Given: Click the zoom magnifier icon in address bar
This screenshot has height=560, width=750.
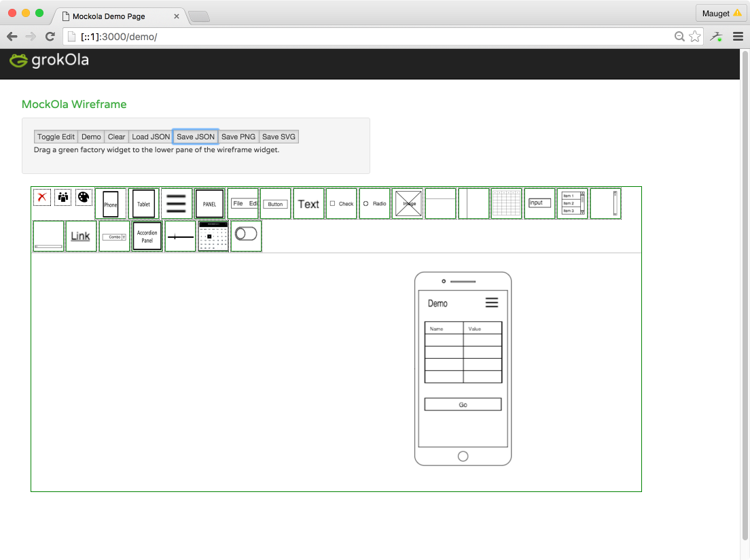Looking at the screenshot, I should (x=679, y=37).
